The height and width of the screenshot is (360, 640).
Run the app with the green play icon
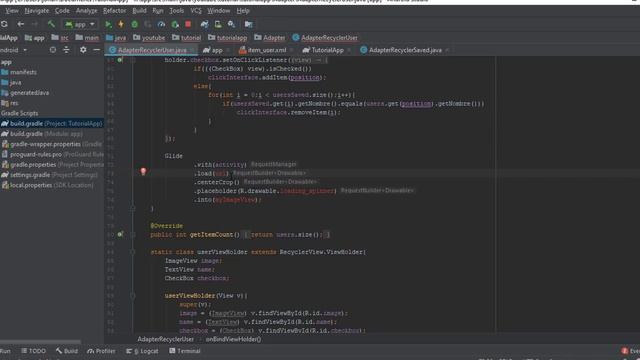108,24
